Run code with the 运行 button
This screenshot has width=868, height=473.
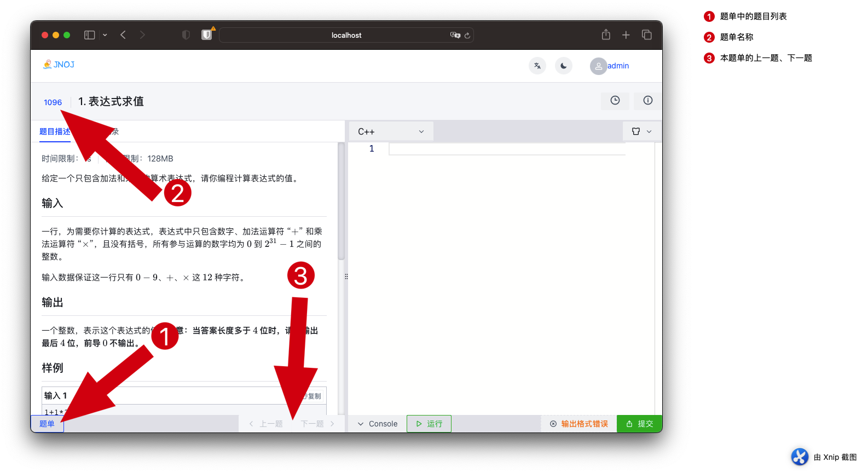tap(429, 424)
